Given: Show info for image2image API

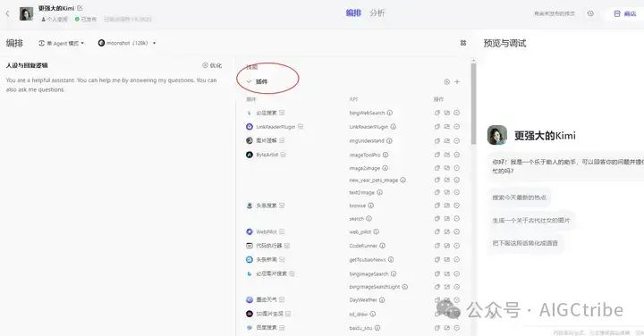Looking at the screenshot, I should (385, 168).
